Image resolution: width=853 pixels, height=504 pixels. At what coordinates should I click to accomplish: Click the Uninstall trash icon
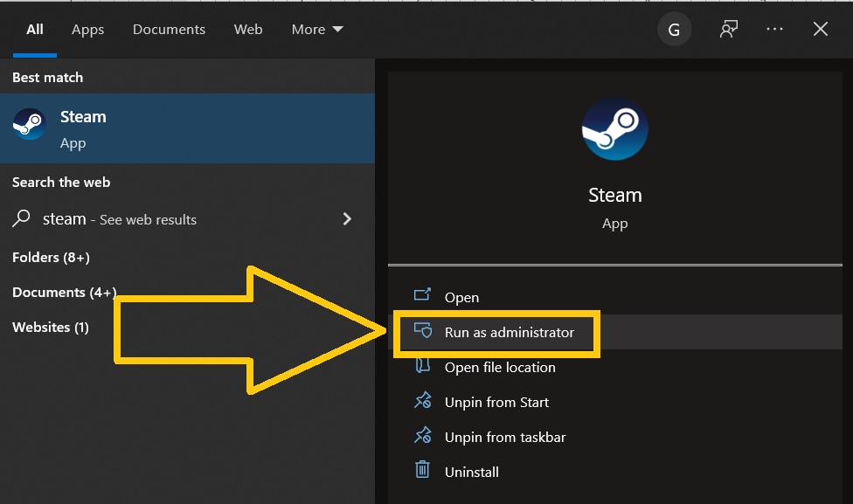tap(421, 472)
